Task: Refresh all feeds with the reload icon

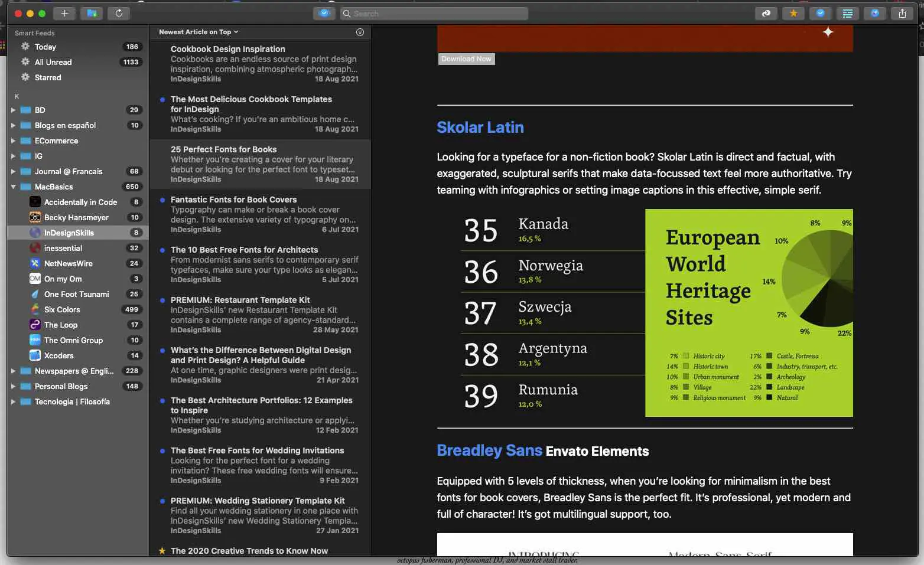Action: (x=119, y=13)
